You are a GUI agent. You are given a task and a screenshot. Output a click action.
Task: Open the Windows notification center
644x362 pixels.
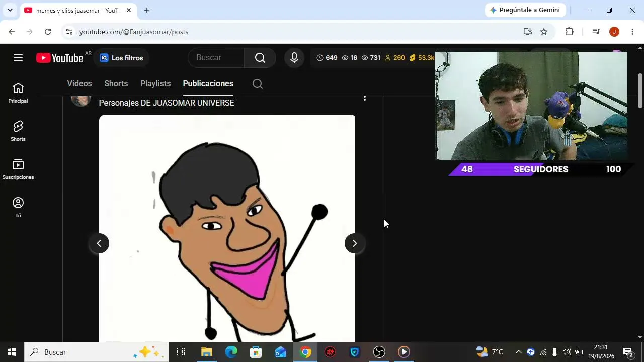click(x=628, y=352)
